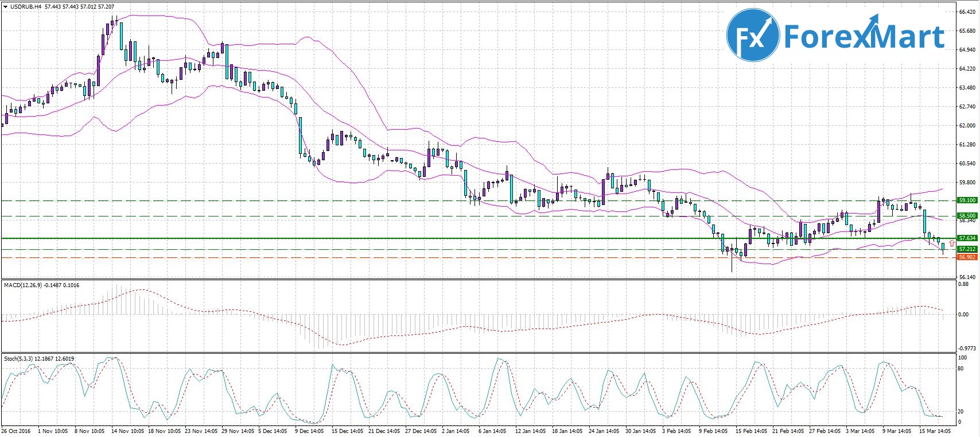Click the 9 Dec 14:05 time axis label

(309, 431)
